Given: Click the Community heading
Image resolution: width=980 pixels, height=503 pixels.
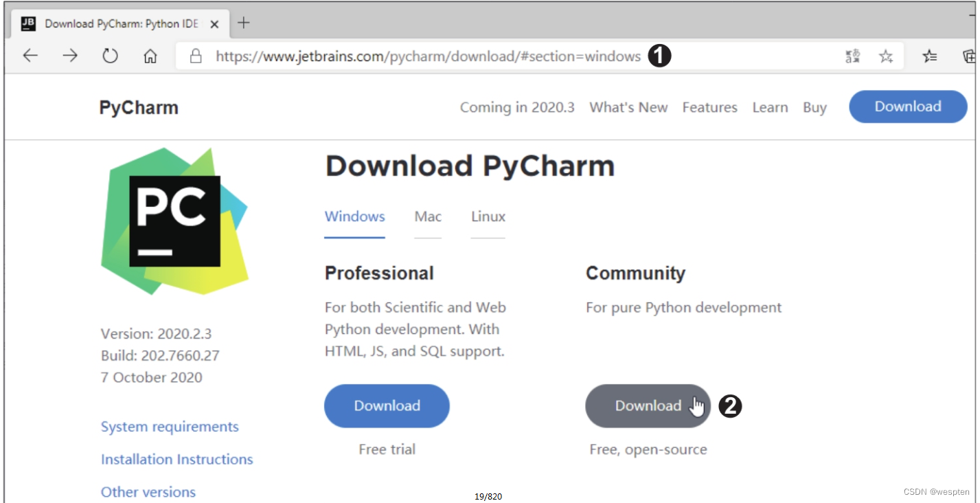Looking at the screenshot, I should (635, 273).
